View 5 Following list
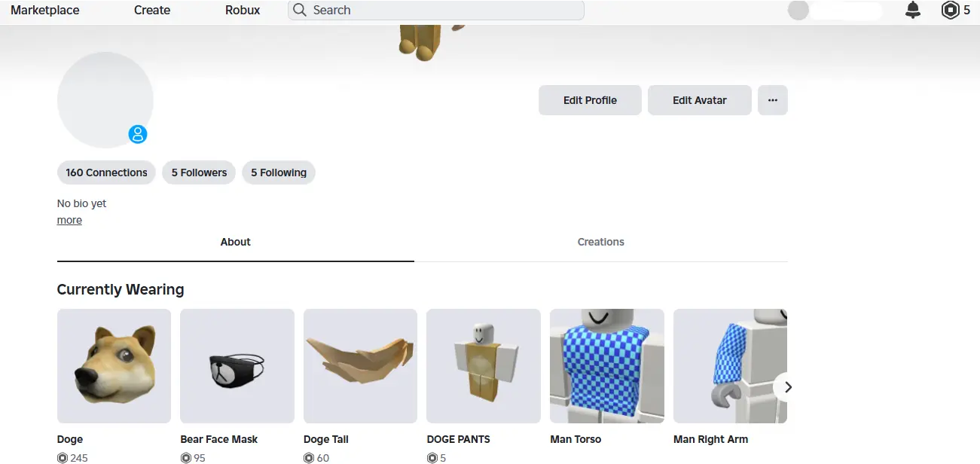980x464 pixels. (279, 172)
